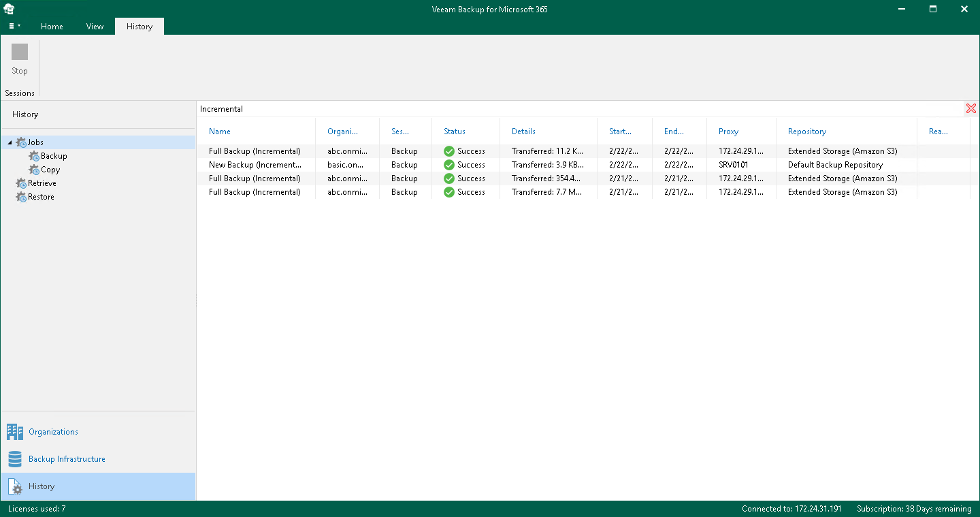Sort by the Organi... column header
This screenshot has height=517, width=980.
(342, 131)
